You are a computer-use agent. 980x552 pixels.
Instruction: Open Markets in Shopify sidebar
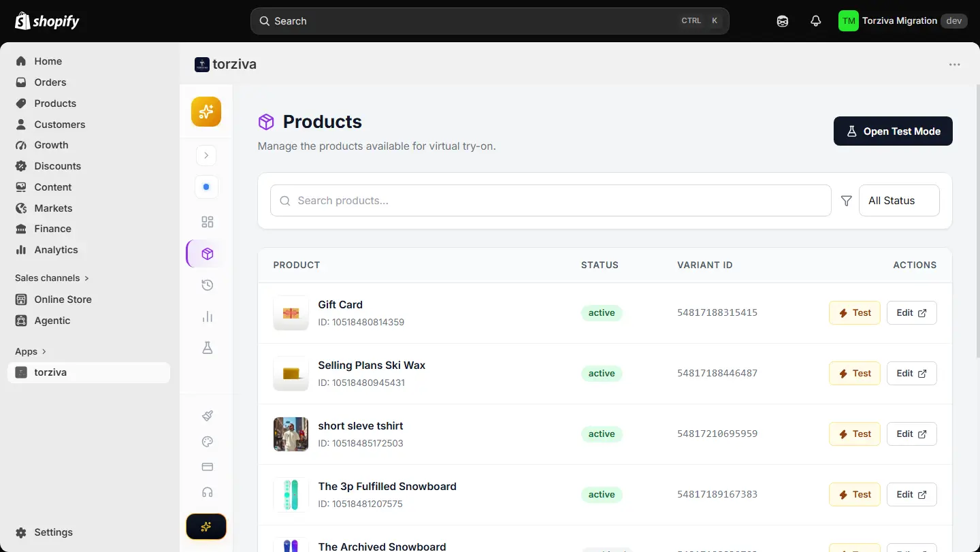tap(89, 208)
